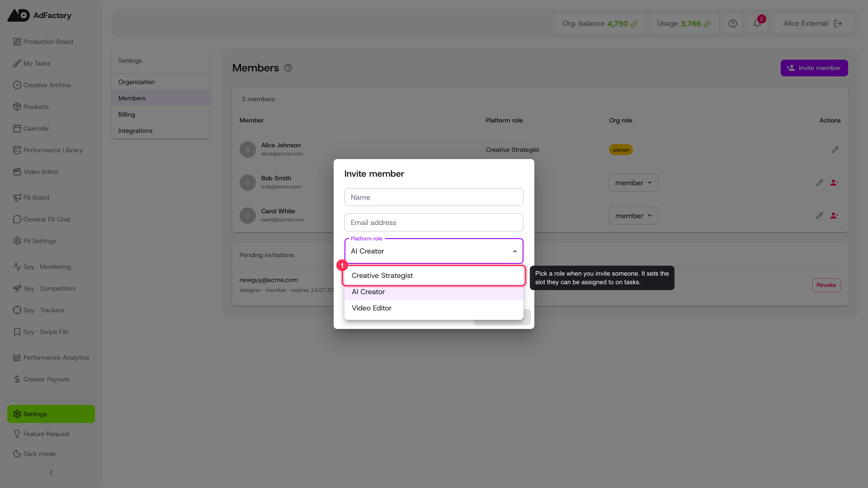
Task: Click the help icon beside Members heading
Action: [x=288, y=68]
